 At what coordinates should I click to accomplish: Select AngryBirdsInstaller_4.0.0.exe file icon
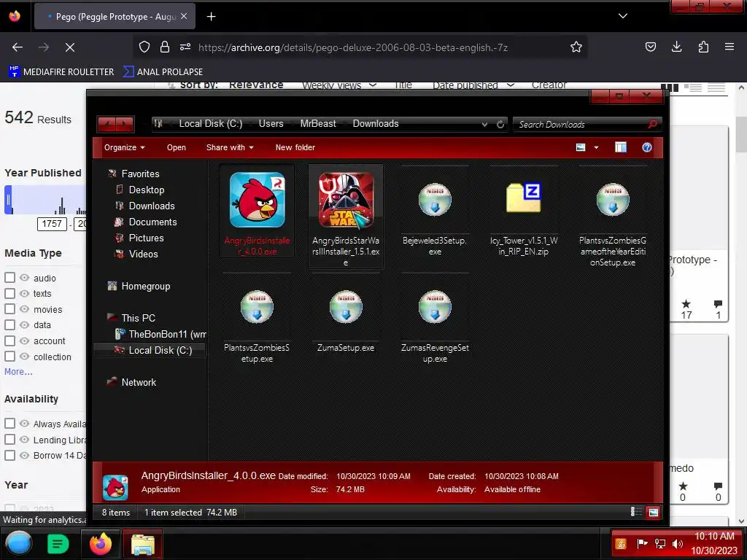coord(258,200)
